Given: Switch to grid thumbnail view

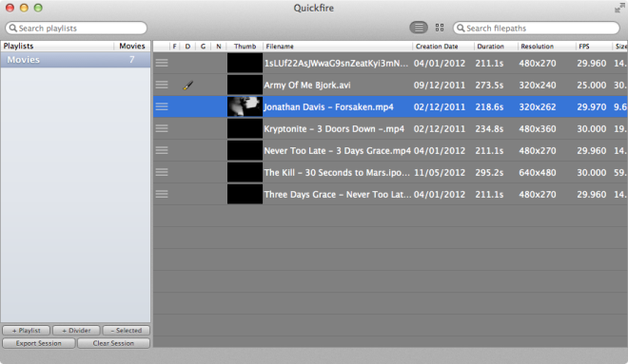Looking at the screenshot, I should 440,28.
